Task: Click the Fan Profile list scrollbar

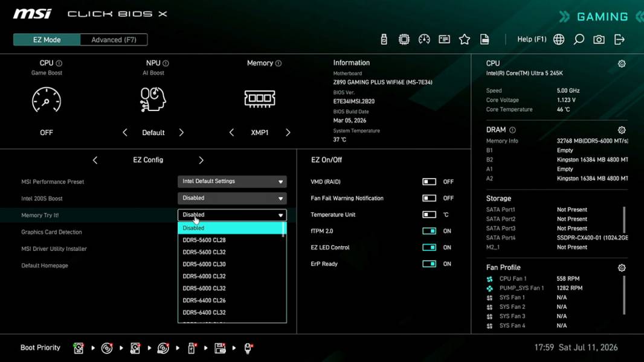Action: (x=624, y=295)
